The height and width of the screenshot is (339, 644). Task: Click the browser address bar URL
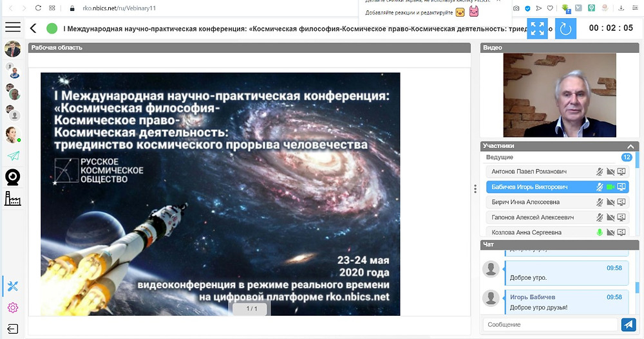click(x=119, y=8)
